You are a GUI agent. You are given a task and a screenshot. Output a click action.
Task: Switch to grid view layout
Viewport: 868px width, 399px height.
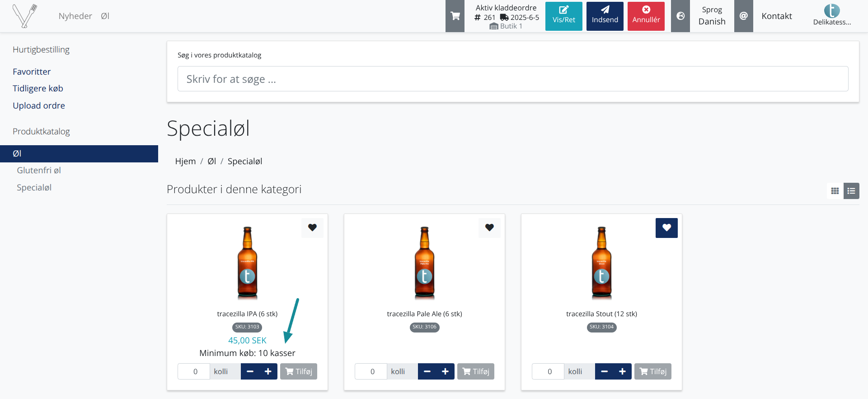click(835, 191)
